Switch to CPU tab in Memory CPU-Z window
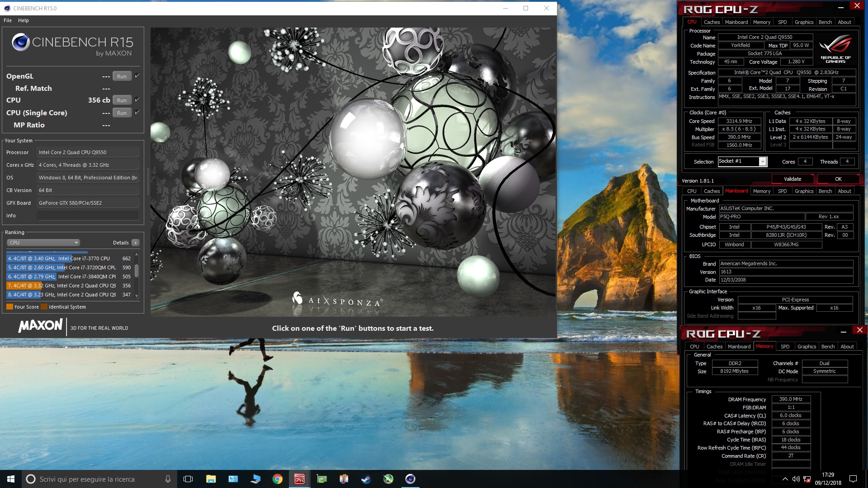 tap(694, 347)
